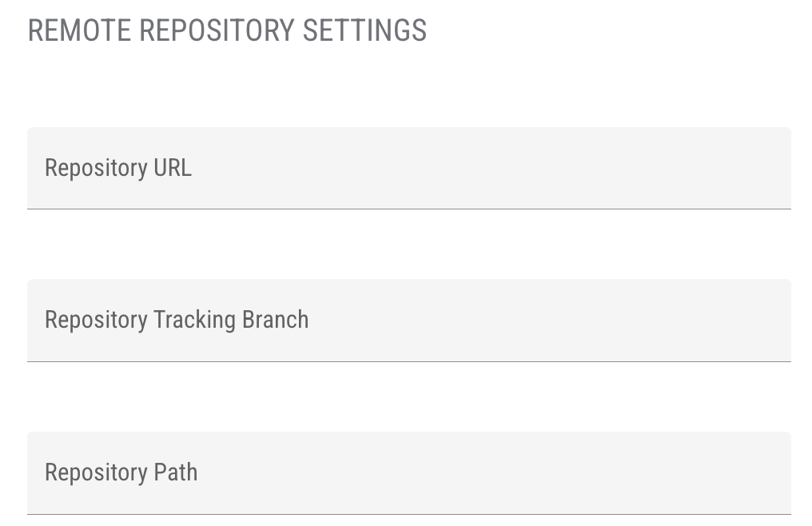Screen dimensions: 812x526
Task: Click the empty right side of Tracking Branch field
Action: (x=679, y=320)
